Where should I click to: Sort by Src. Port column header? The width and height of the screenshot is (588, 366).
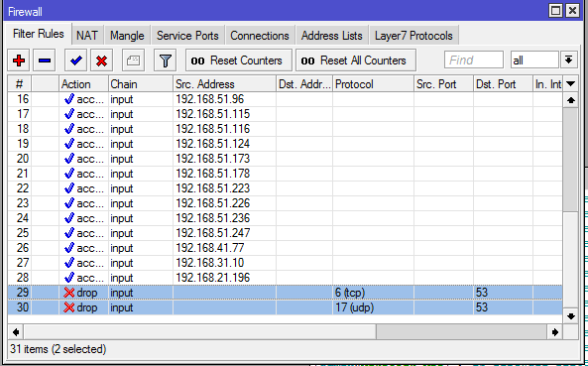(x=443, y=84)
